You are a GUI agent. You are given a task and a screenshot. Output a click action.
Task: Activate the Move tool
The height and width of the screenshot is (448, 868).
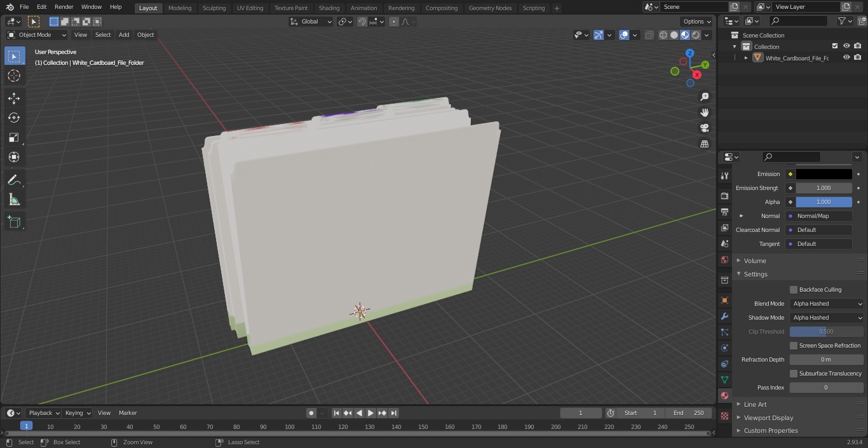[x=14, y=98]
